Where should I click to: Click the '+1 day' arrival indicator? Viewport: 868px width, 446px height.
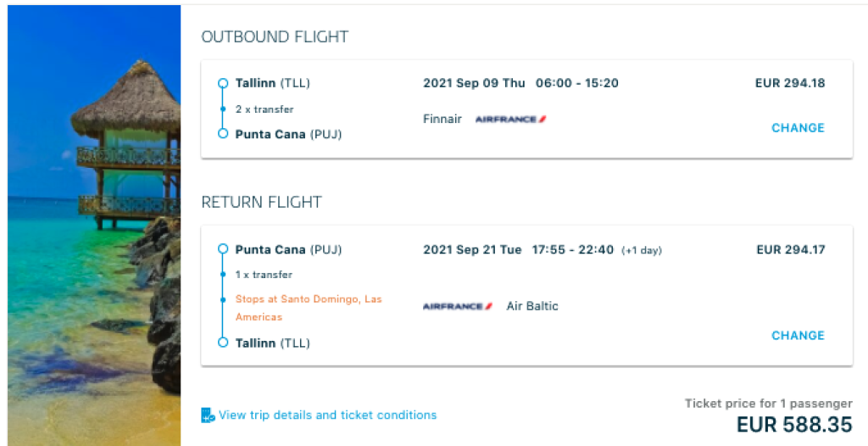pos(642,250)
